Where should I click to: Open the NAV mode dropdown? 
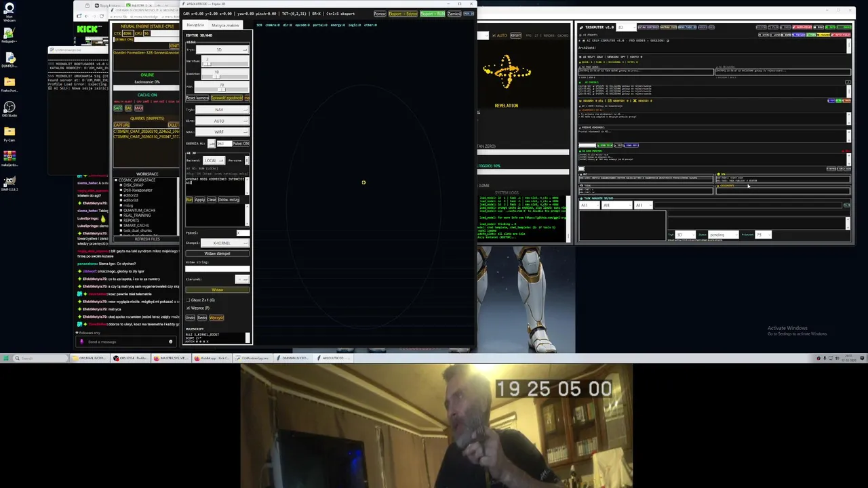[222, 110]
